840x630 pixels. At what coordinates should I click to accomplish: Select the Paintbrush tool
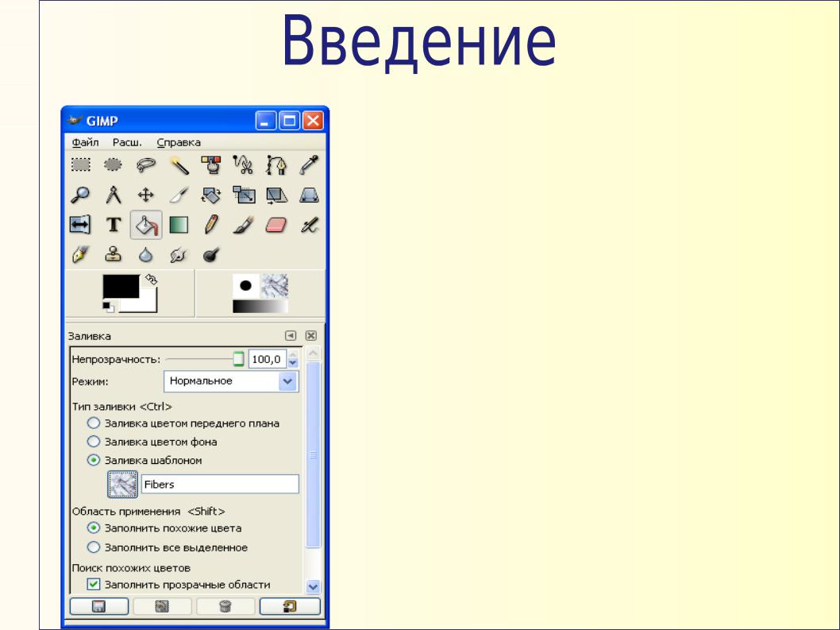pos(244,225)
